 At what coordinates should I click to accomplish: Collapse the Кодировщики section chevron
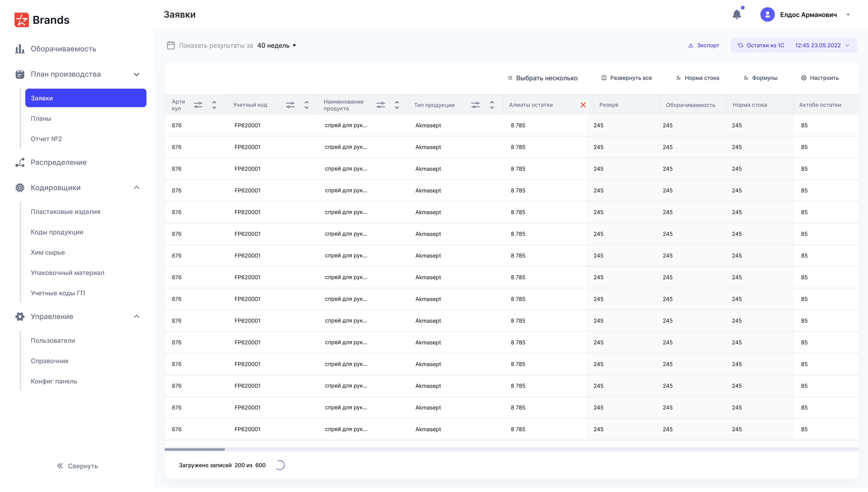[136, 188]
